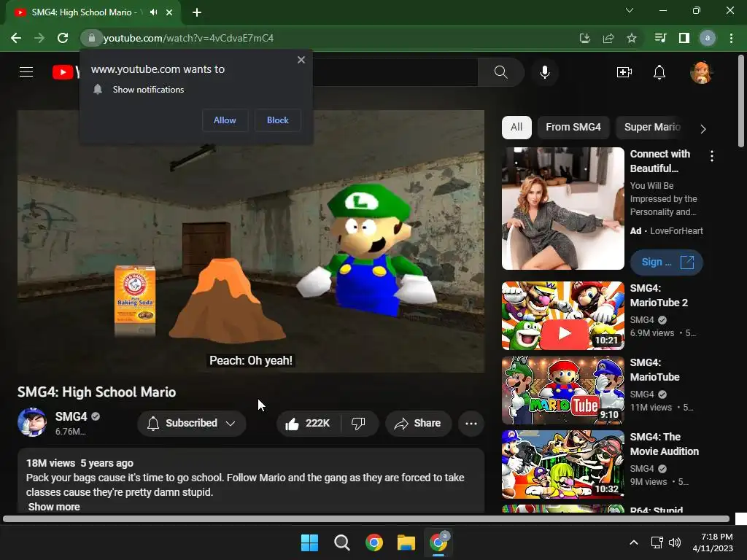This screenshot has height=560, width=747.
Task: Open the Chrome three-dot menu
Action: tap(731, 38)
